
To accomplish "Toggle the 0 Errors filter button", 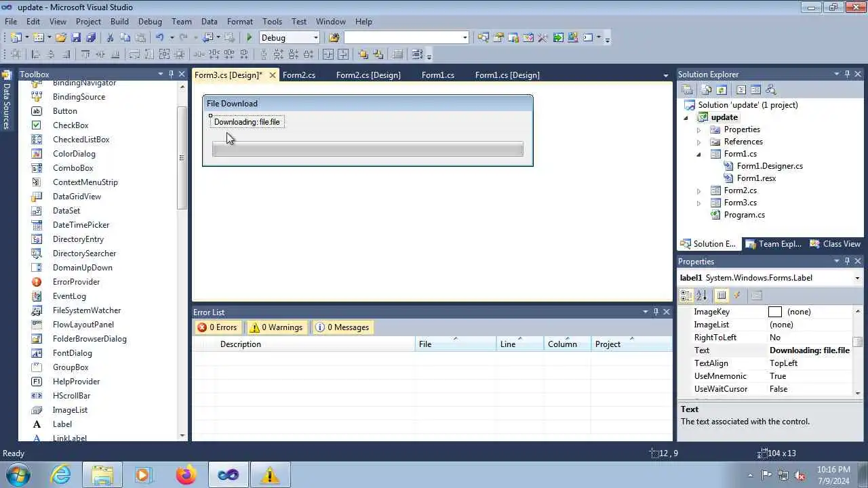I will [218, 327].
